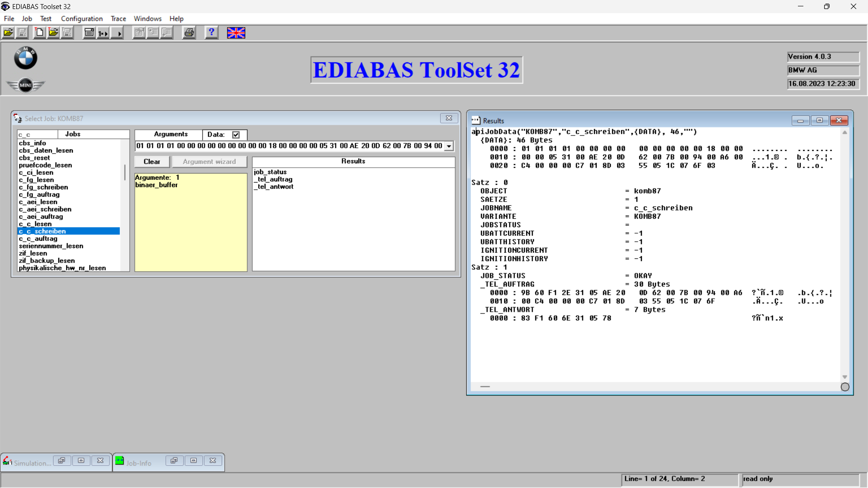Select highlighted job c_c_schreiben

pos(69,231)
